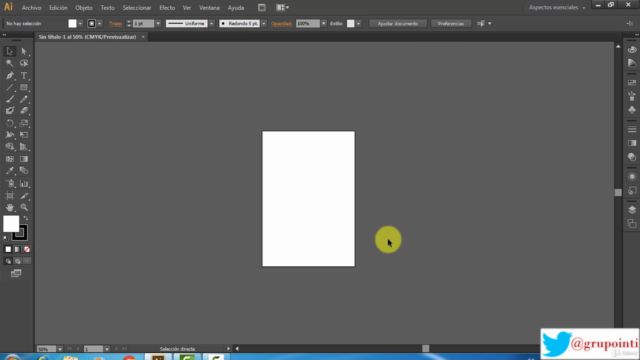Select the Width tool

(9, 135)
